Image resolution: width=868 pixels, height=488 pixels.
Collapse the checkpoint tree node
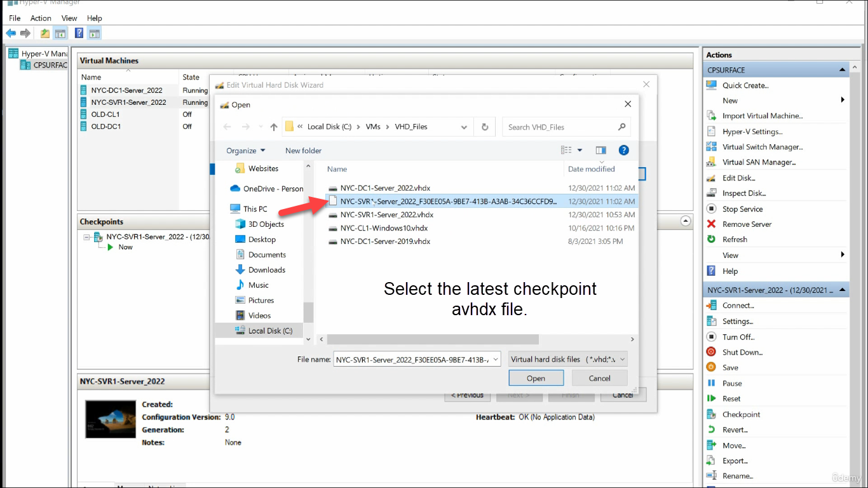pyautogui.click(x=86, y=237)
